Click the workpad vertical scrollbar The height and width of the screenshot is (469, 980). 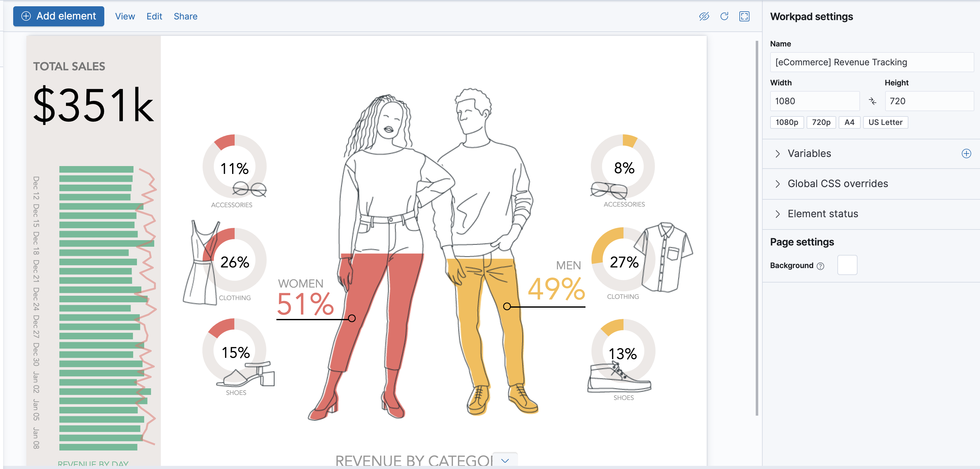pos(757,228)
